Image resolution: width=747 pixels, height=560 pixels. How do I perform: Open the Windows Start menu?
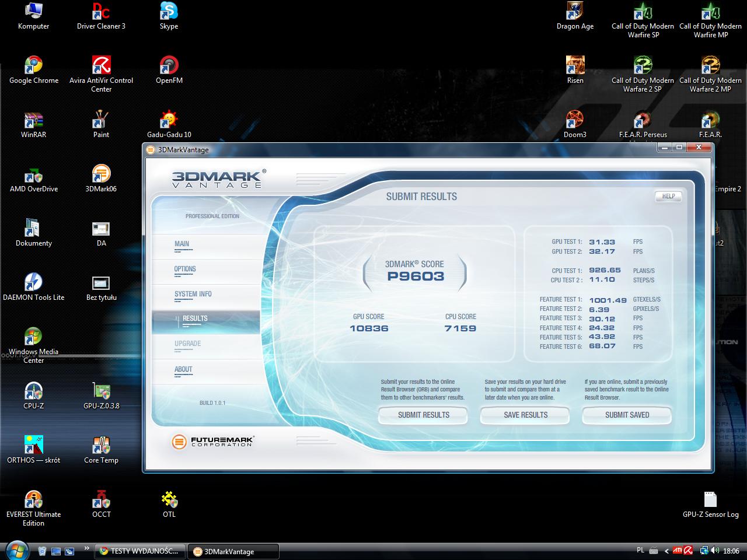16,550
